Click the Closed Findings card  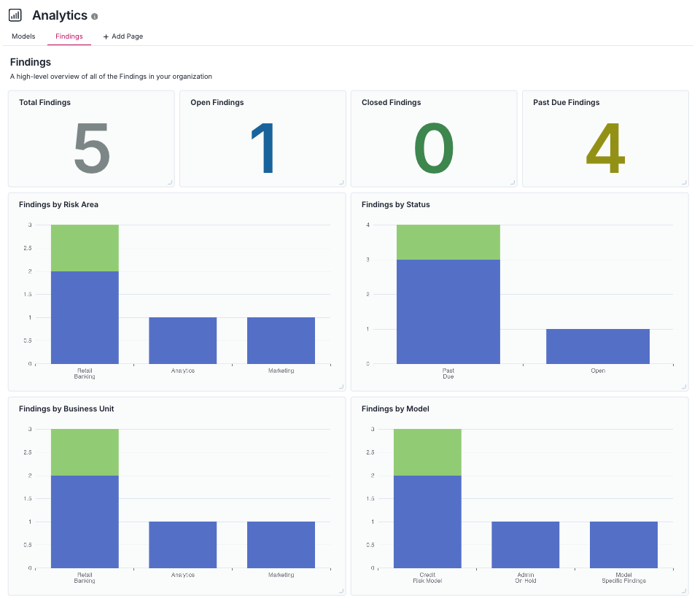434,139
